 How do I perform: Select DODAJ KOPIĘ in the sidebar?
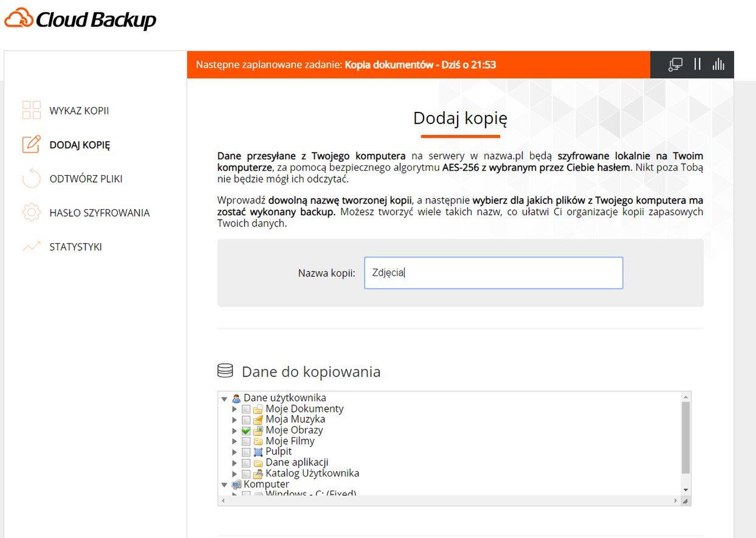(x=80, y=145)
